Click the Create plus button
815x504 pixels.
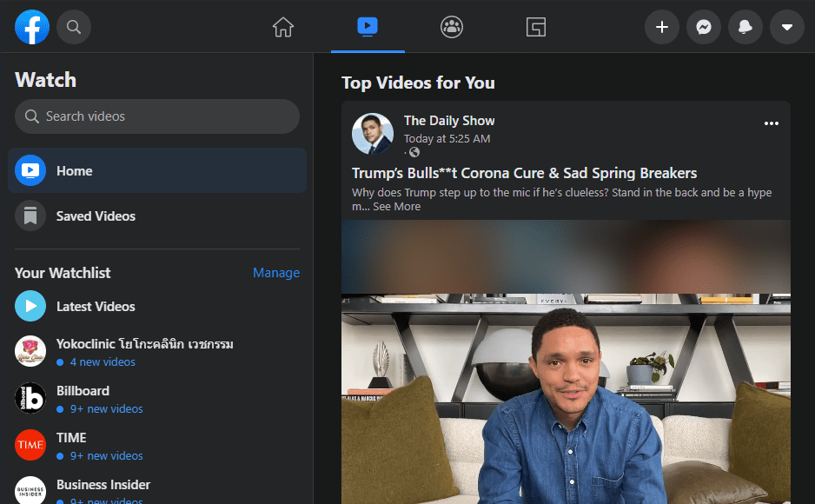click(662, 27)
